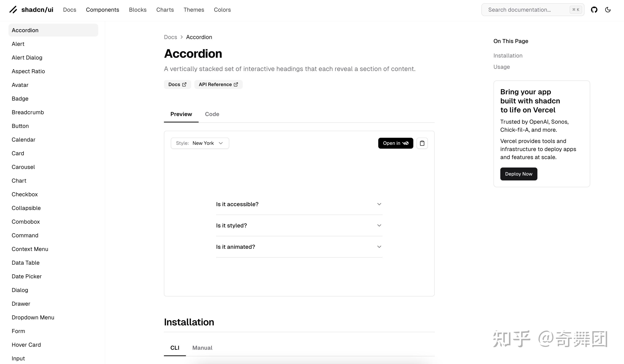This screenshot has height=364, width=624.
Task: Select the Manual installation tab
Action: point(202,348)
